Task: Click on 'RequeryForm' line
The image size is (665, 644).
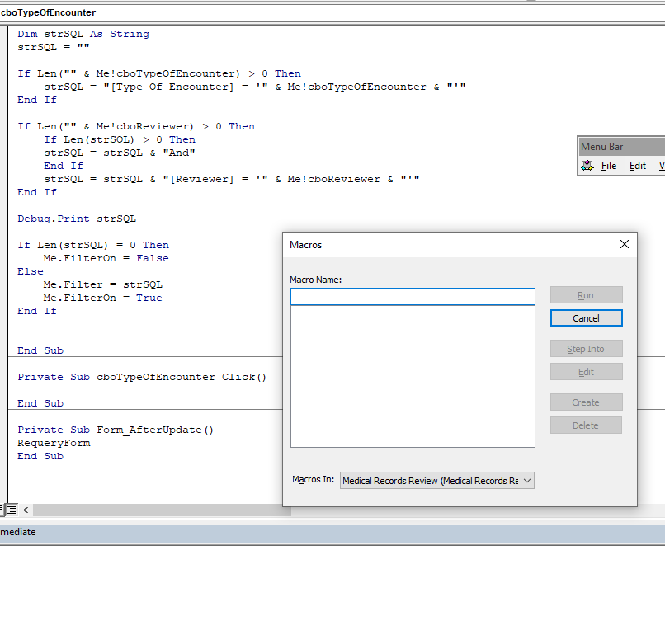Action: pyautogui.click(x=54, y=443)
